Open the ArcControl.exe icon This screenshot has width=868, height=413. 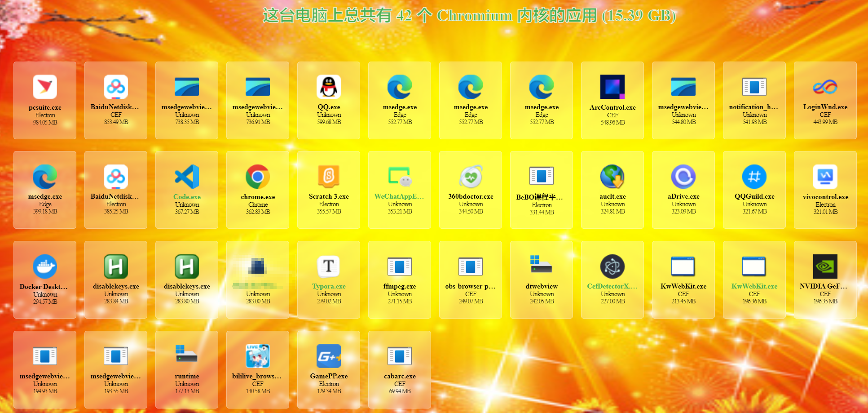click(612, 87)
